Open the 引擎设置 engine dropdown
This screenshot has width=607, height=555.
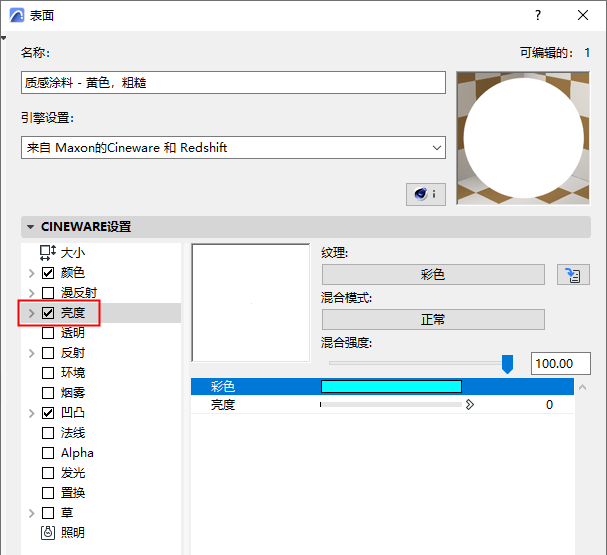233,147
